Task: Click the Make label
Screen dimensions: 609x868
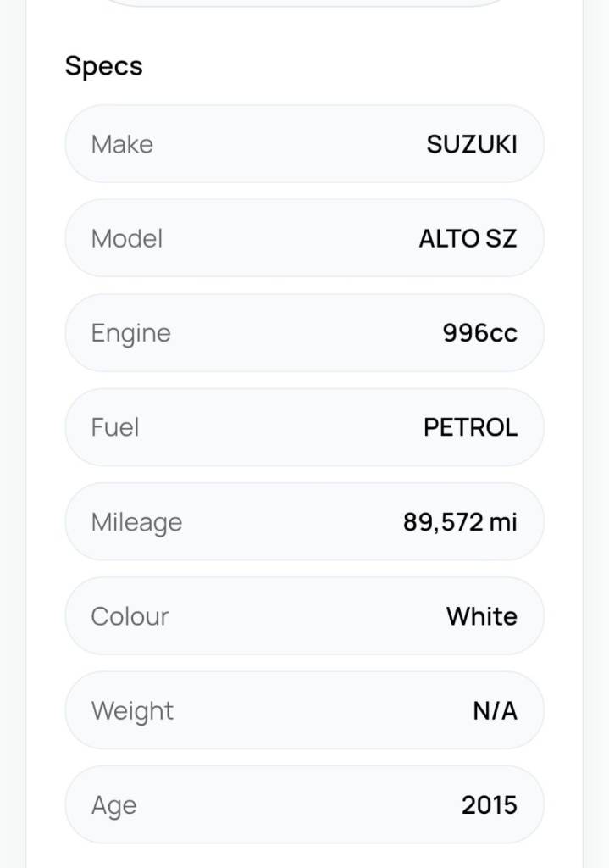Action: click(122, 144)
